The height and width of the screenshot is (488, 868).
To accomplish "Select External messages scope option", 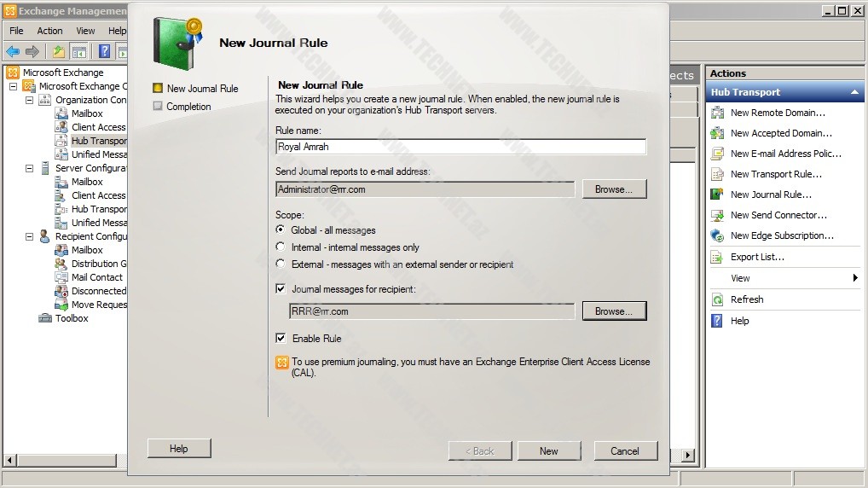I will click(x=281, y=264).
